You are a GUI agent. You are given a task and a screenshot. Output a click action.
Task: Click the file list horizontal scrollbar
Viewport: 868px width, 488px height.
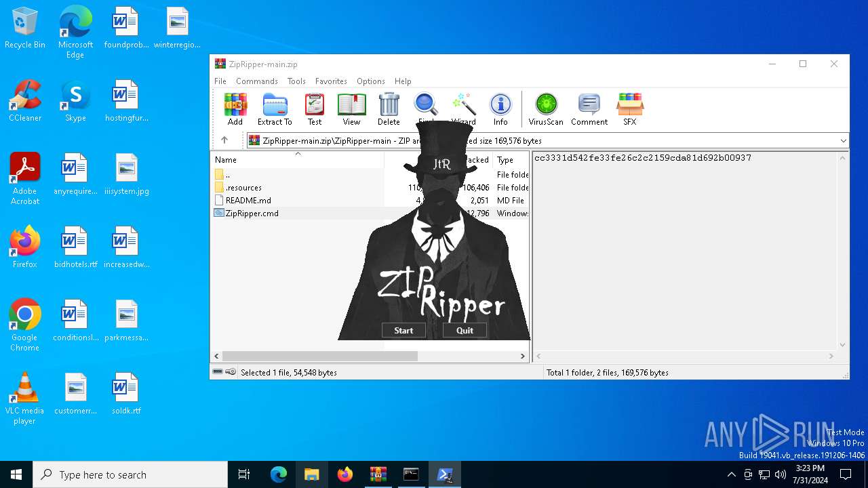(x=319, y=356)
